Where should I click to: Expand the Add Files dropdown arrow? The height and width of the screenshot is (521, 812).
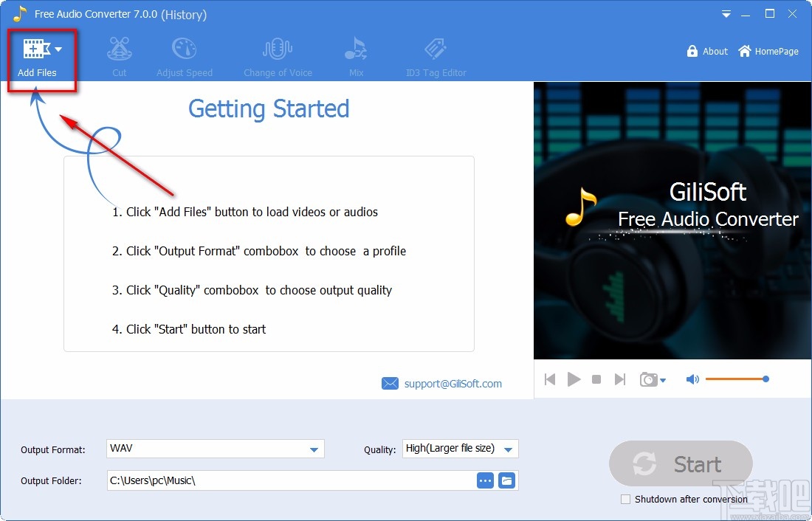click(x=58, y=49)
